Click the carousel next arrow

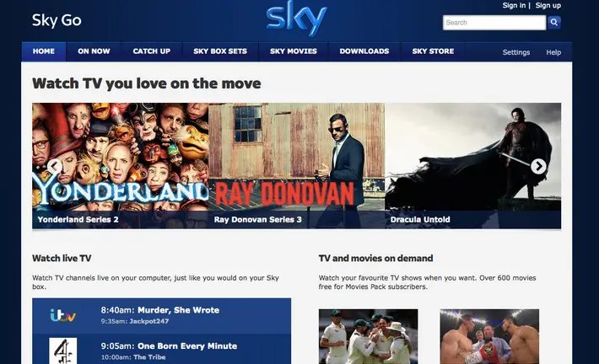click(538, 166)
